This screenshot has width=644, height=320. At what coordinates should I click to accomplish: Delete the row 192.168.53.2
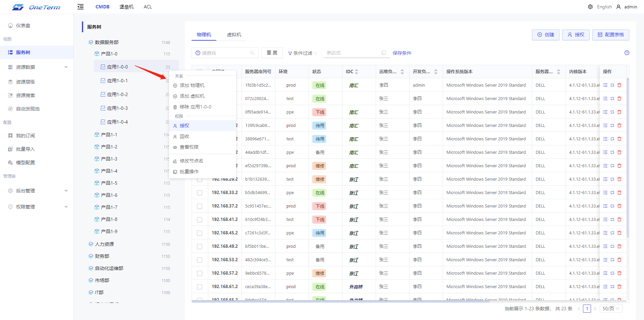619,260
